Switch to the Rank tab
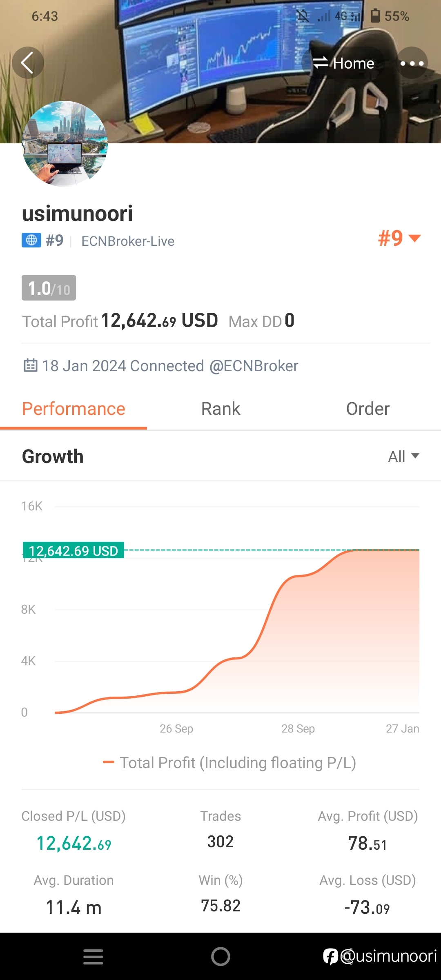 pyautogui.click(x=220, y=409)
